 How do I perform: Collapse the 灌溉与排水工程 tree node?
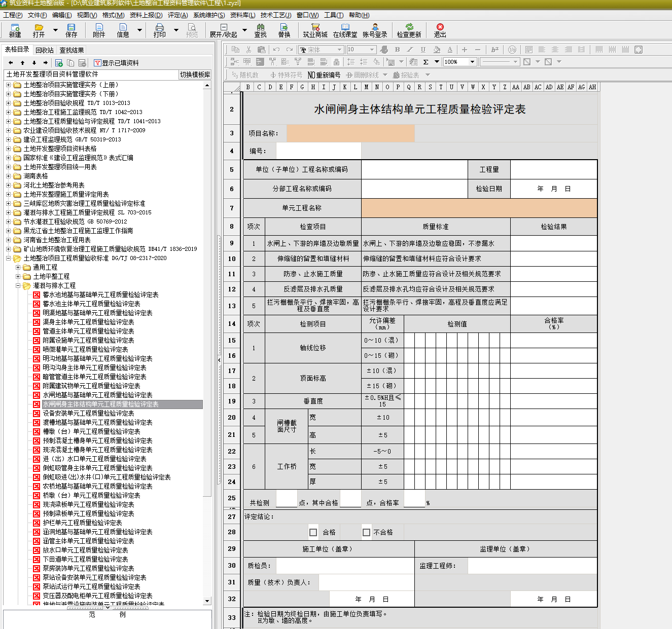18,285
